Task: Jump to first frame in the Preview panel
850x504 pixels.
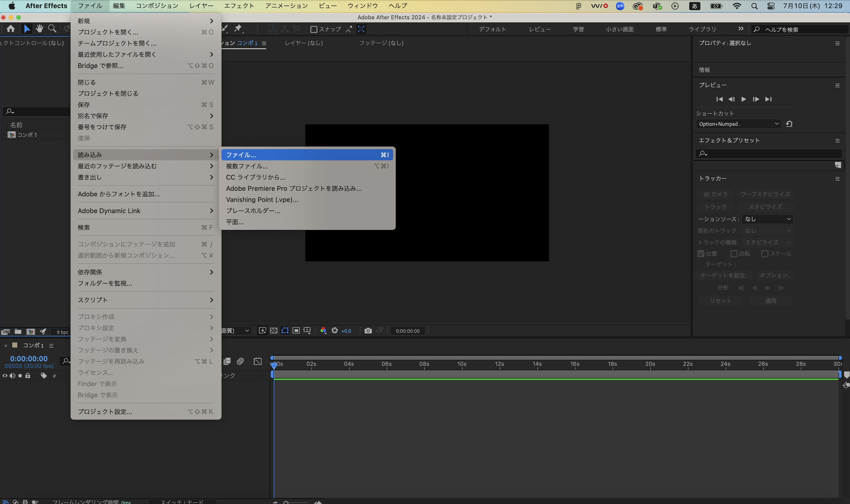Action: (x=720, y=99)
